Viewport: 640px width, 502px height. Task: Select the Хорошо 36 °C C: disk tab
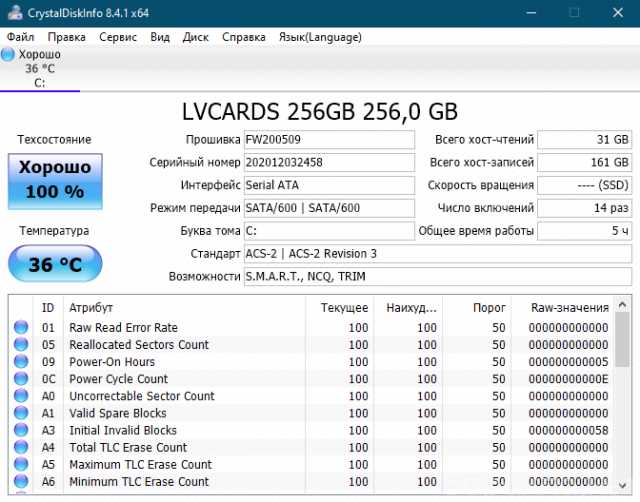pyautogui.click(x=40, y=69)
